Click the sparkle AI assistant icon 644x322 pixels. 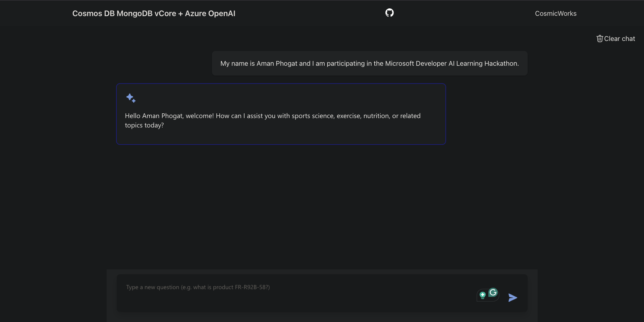pyautogui.click(x=131, y=98)
